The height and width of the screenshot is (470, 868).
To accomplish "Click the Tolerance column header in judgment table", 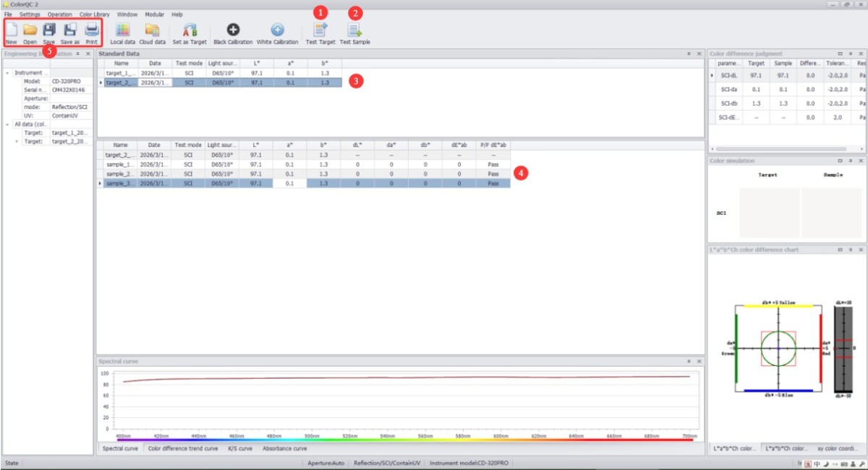I will 836,63.
